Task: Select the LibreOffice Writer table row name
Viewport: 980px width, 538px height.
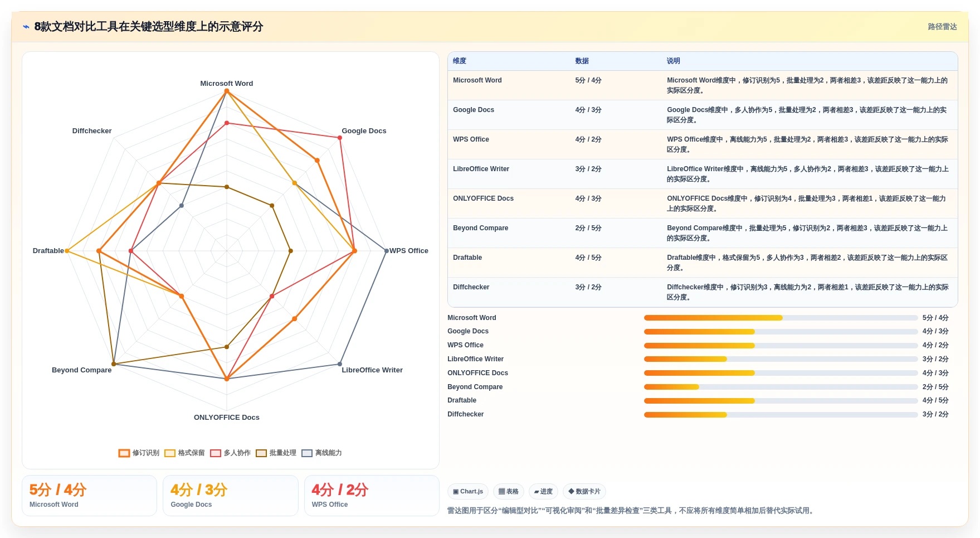Action: click(481, 169)
